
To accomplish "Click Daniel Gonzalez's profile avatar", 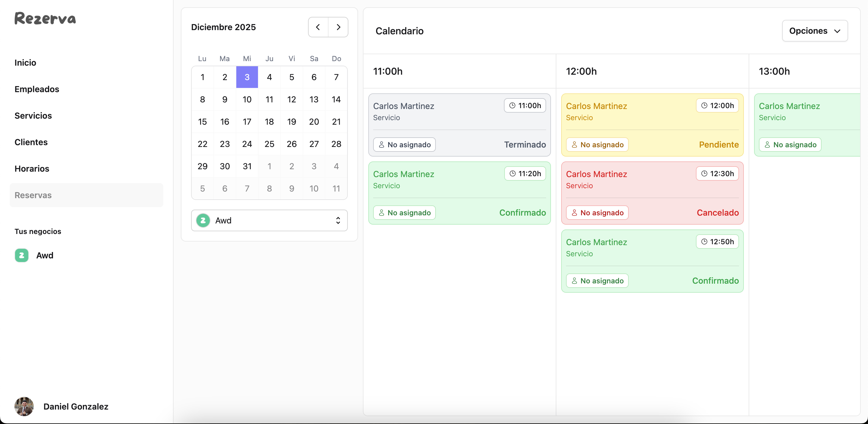I will (x=24, y=407).
